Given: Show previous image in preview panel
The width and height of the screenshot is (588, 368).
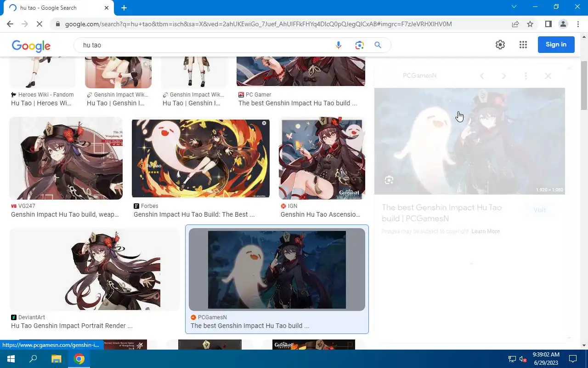Looking at the screenshot, I should (482, 76).
